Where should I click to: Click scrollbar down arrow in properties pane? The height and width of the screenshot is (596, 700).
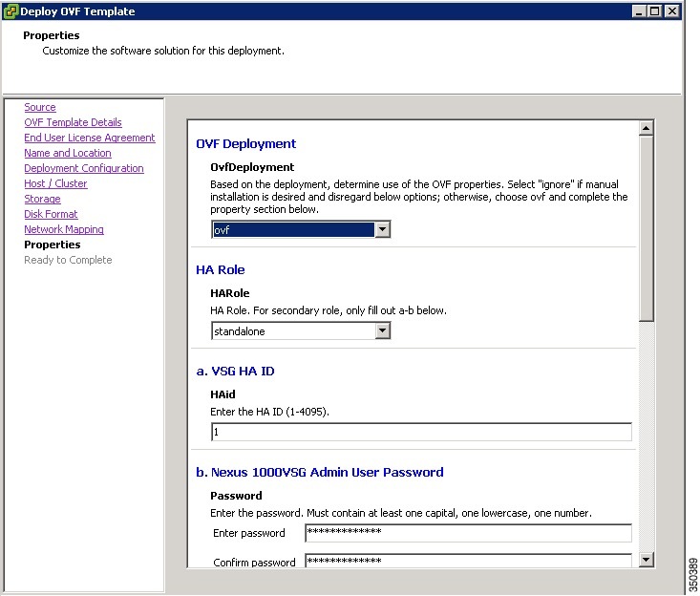tap(646, 559)
